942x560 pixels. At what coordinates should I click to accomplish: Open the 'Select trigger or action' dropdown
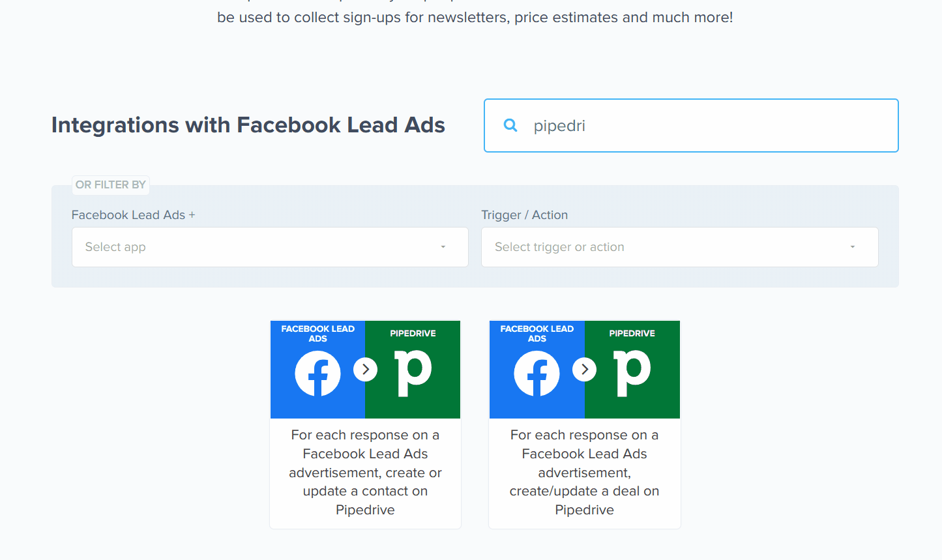pos(679,247)
